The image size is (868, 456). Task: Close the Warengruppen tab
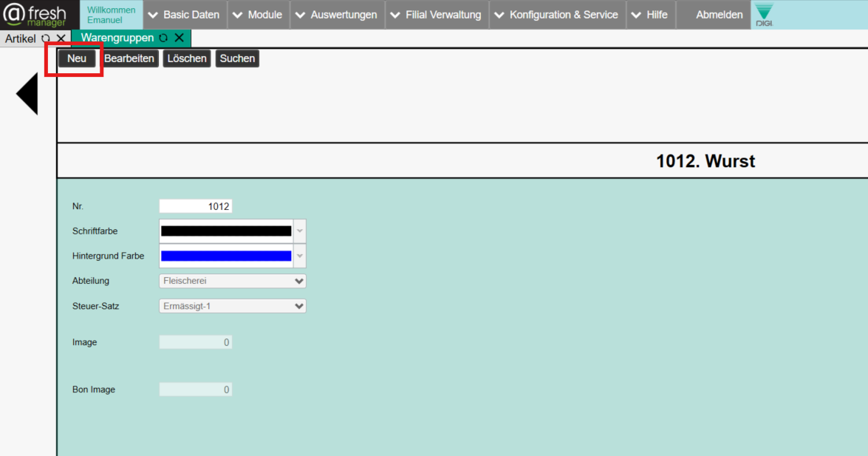tap(179, 38)
